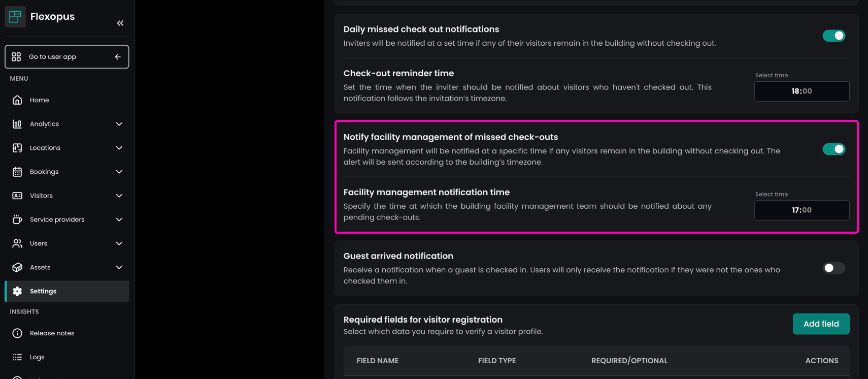Disable daily missed check out notifications
Screen dimensions: 868x379
(833, 36)
